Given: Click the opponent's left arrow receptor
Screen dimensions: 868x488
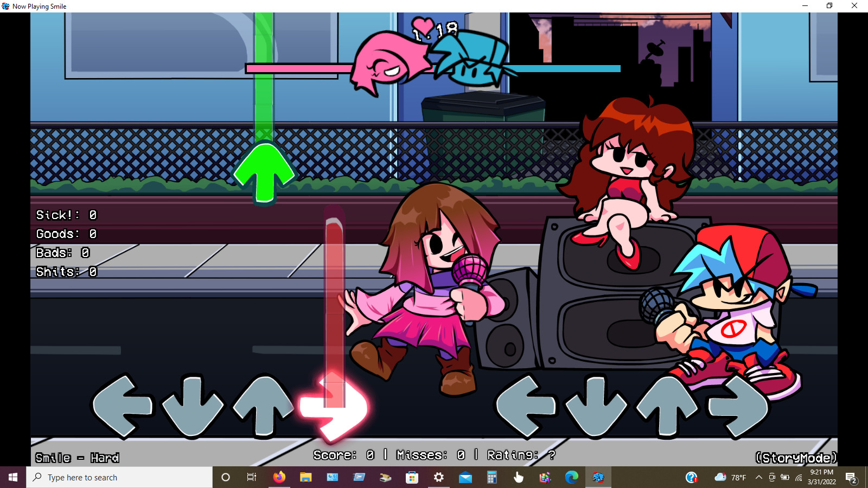Looking at the screenshot, I should 123,406.
